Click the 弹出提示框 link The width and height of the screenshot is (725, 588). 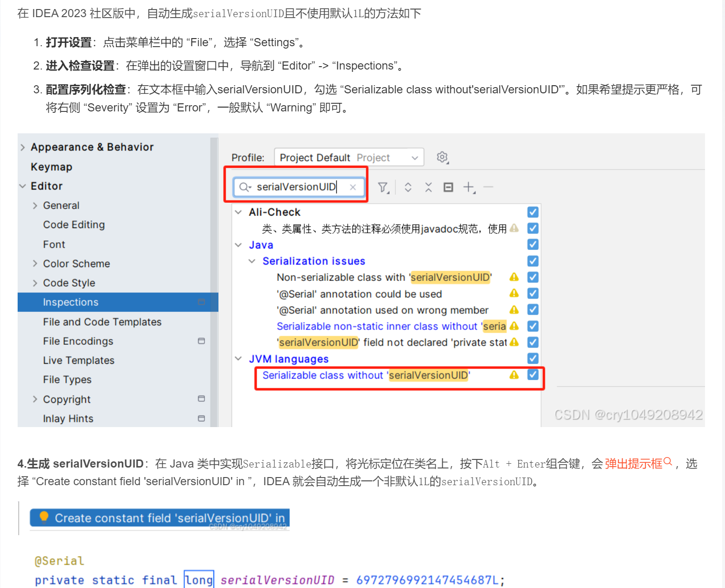pos(634,464)
